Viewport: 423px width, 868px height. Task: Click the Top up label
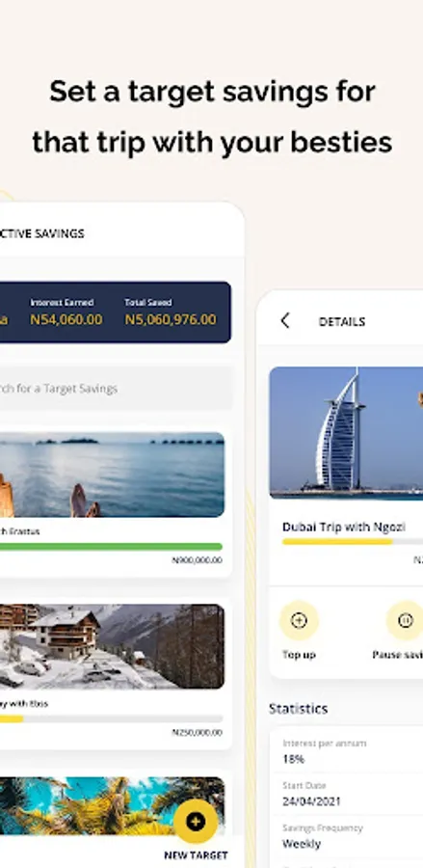(x=299, y=654)
